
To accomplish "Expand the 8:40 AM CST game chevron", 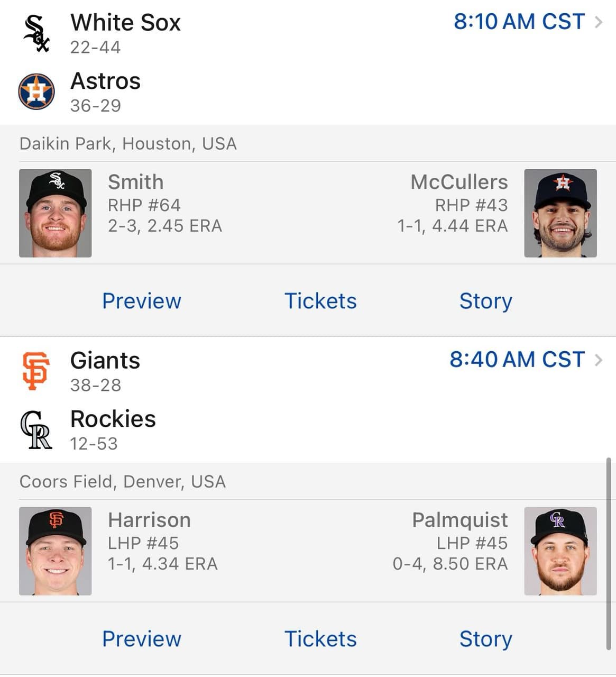I will 599,360.
